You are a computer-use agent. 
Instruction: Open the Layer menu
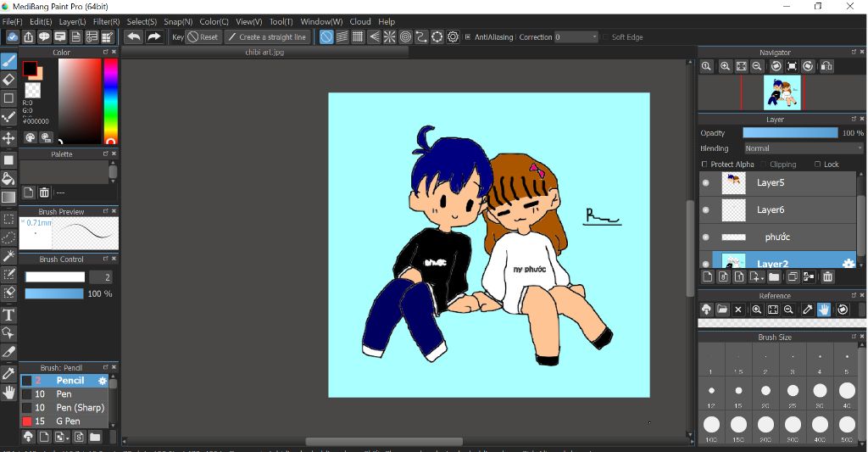point(72,21)
